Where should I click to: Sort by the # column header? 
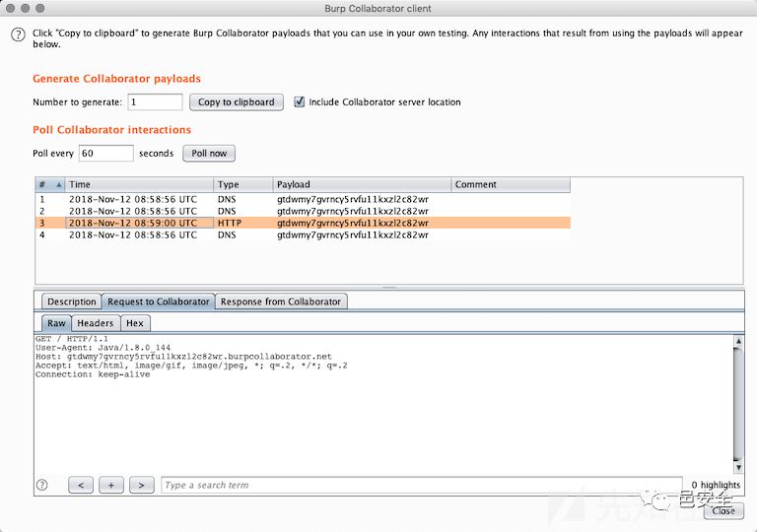pos(50,184)
